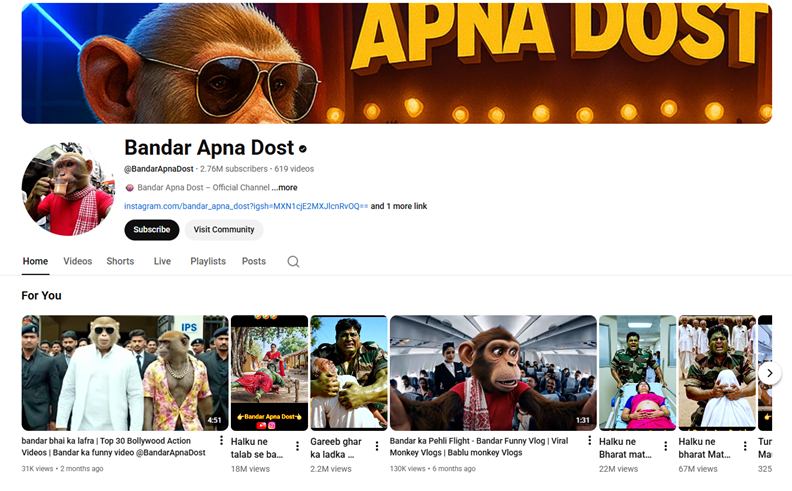Click the '67M views' text
The image size is (792, 491).
click(x=698, y=469)
